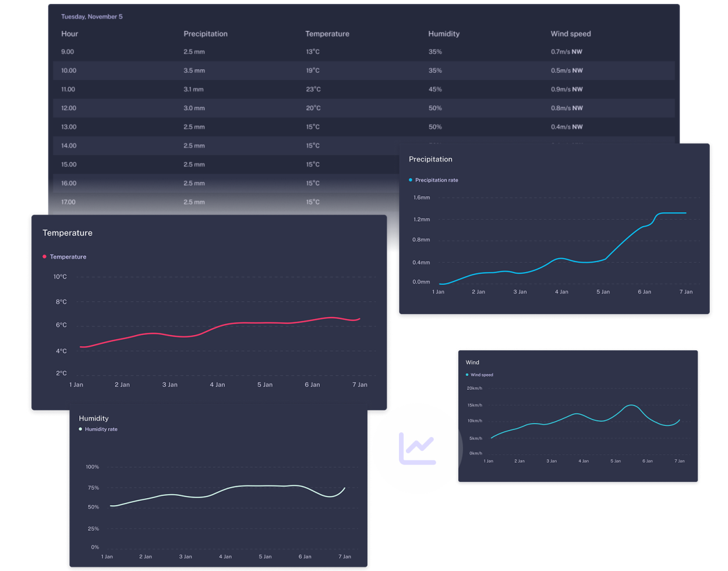Click the Tuesday, November 5 date label

click(91, 16)
